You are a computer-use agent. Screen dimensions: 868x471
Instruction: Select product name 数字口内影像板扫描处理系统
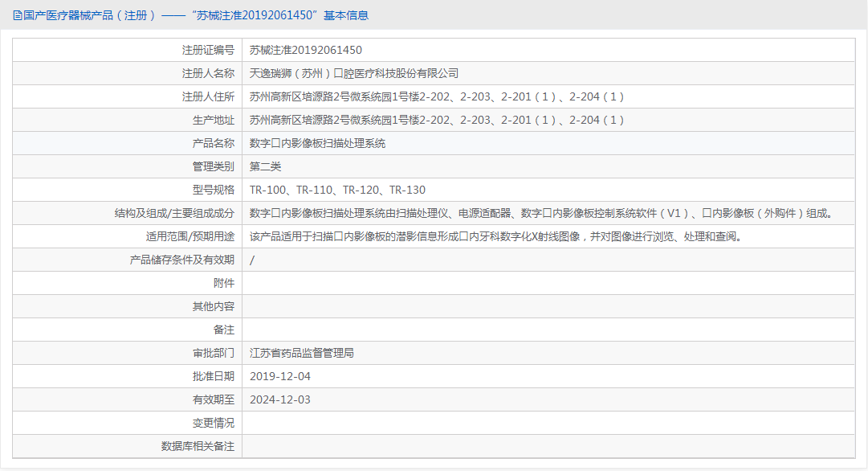pos(317,143)
